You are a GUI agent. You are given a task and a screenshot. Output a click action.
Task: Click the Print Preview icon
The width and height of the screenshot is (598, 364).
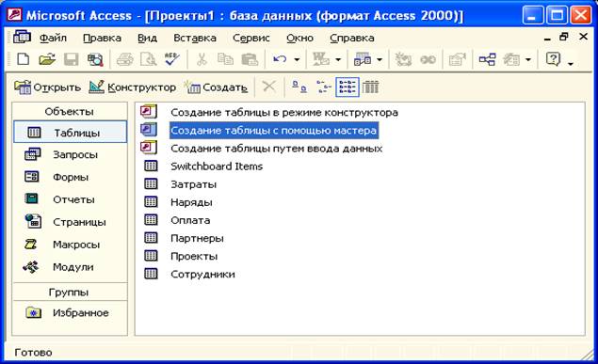coord(149,59)
